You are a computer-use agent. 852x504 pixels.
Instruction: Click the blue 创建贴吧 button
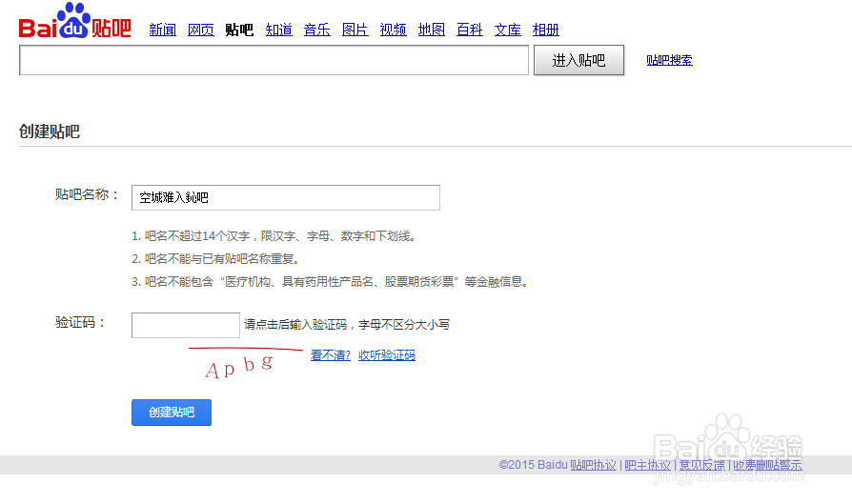(172, 413)
